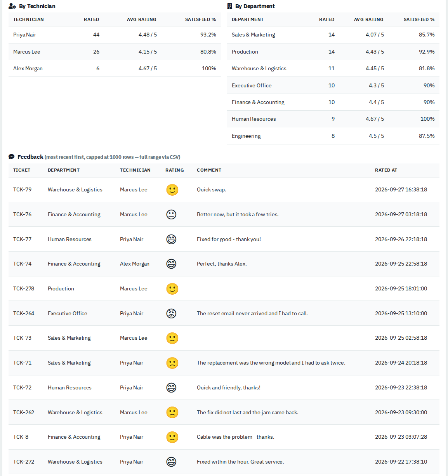Screen dimensions: 448x476
Task: Click the TCK-8 ticket number
Action: click(21, 437)
